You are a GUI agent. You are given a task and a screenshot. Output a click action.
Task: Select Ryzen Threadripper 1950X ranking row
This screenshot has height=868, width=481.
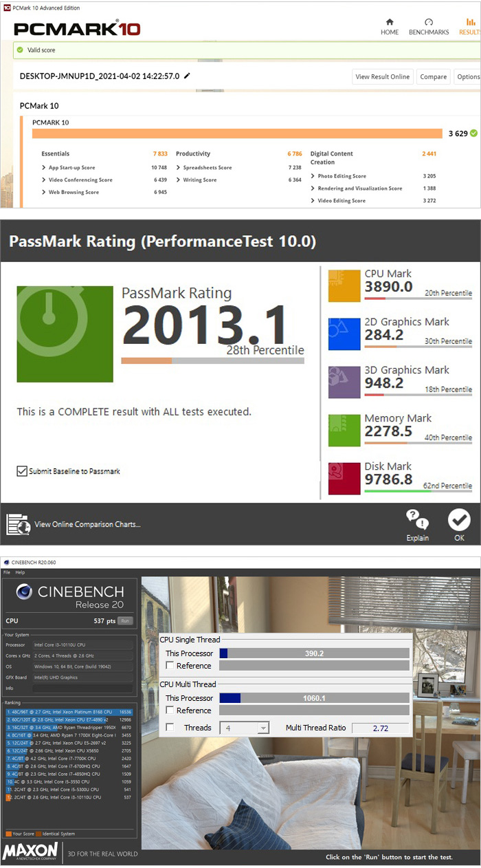[69, 727]
